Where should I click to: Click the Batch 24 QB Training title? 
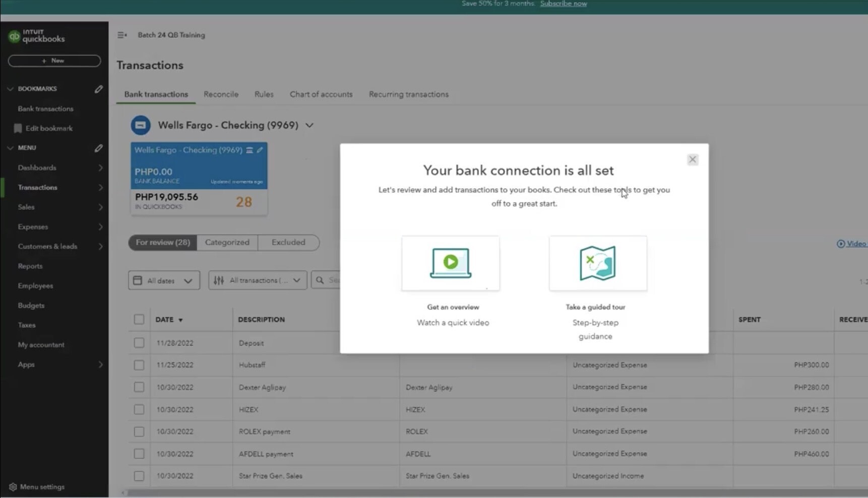pos(171,35)
